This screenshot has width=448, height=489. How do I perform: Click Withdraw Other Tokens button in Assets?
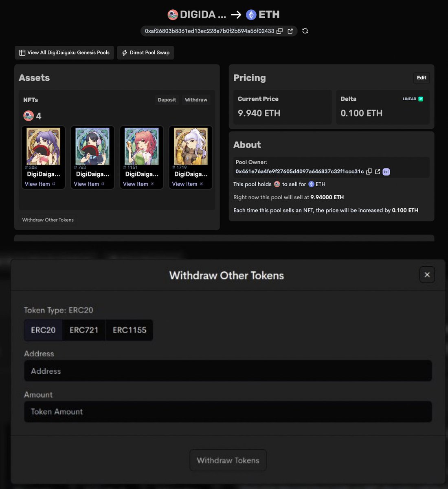(48, 220)
